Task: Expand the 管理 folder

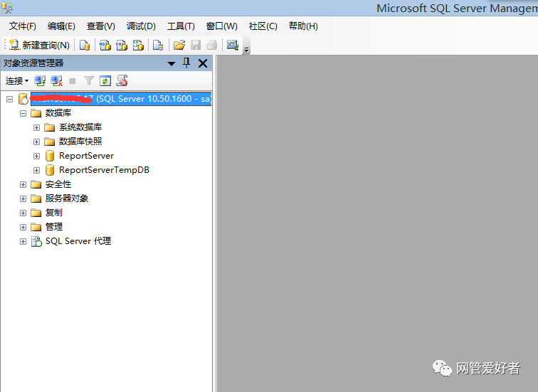Action: click(23, 227)
